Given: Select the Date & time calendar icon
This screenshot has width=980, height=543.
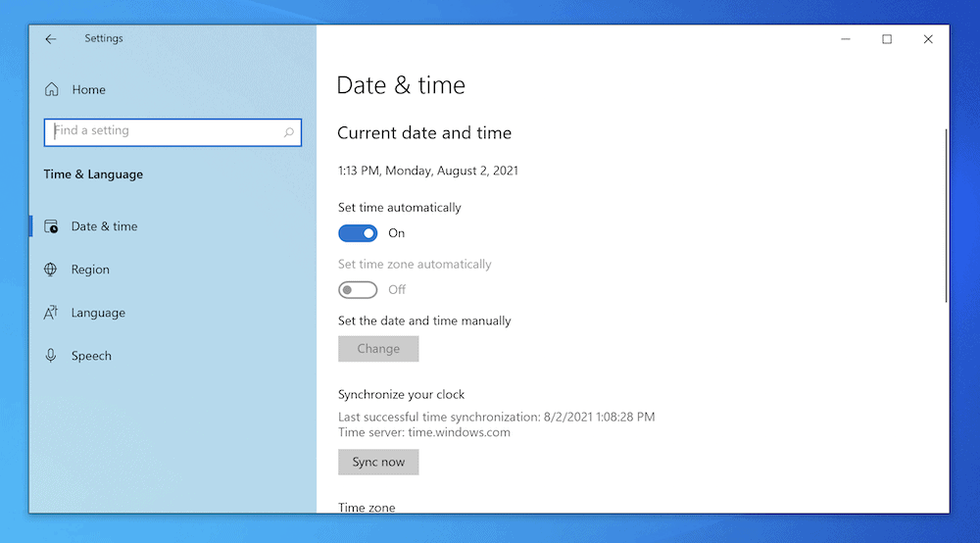Looking at the screenshot, I should (51, 226).
